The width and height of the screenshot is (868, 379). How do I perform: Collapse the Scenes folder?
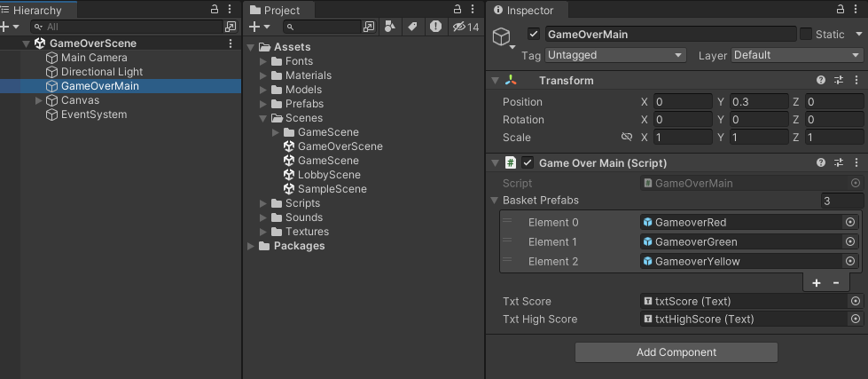click(x=263, y=118)
